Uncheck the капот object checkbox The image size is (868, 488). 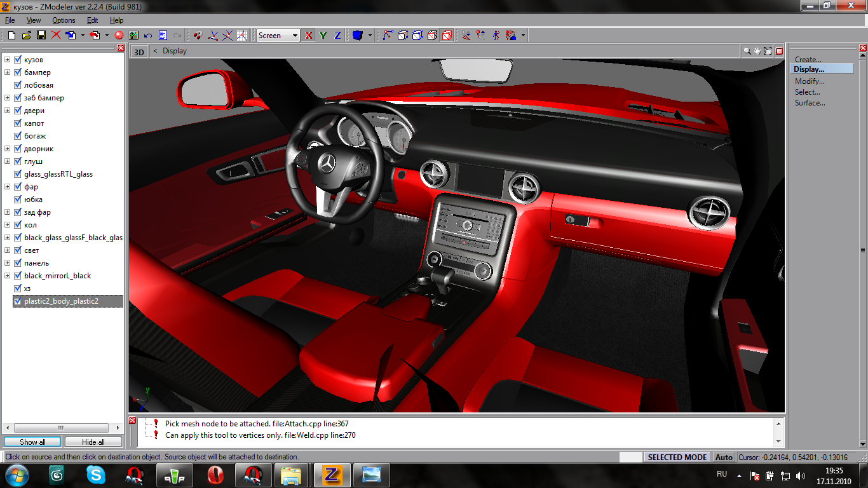pyautogui.click(x=18, y=123)
